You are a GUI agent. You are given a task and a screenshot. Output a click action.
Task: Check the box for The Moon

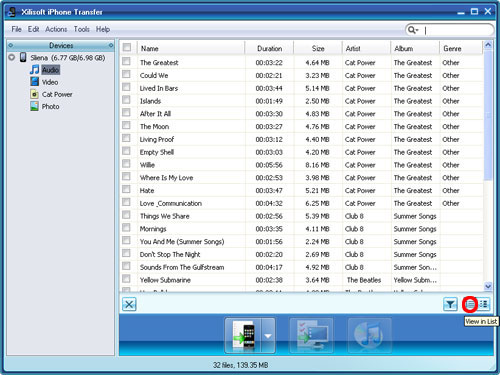tap(126, 125)
